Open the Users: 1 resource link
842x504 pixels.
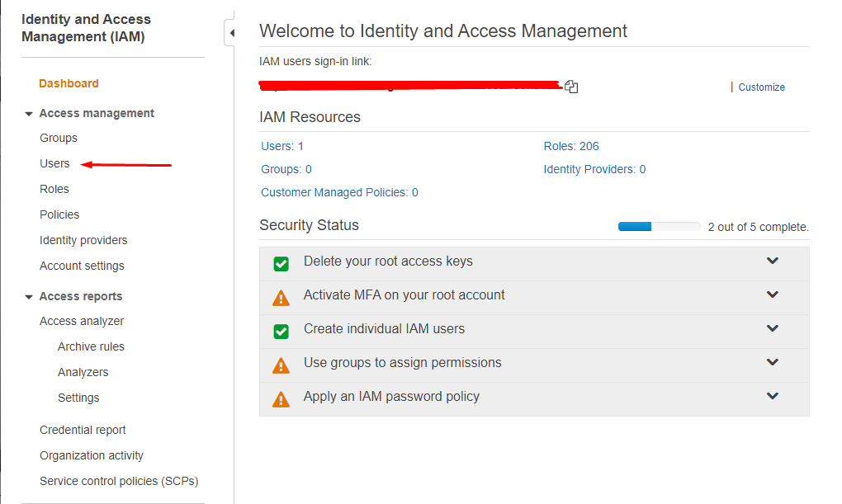tap(281, 144)
